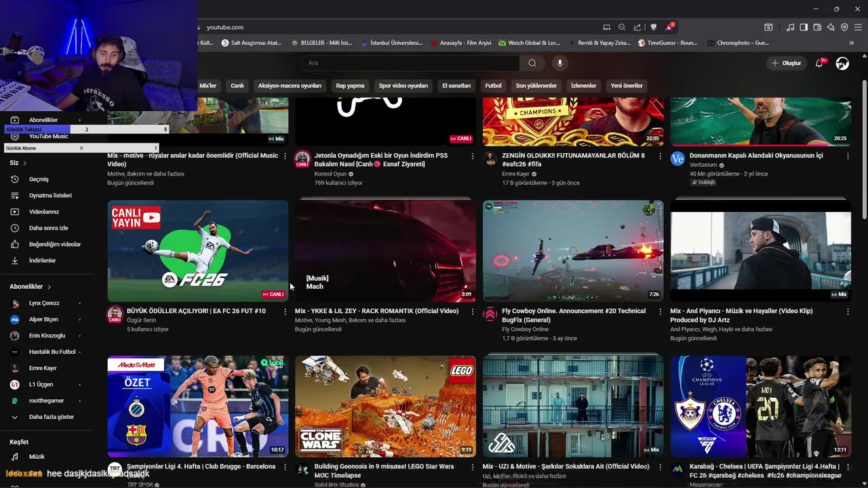Open Özgür Serin channel avatar
868x488 pixels.
coord(115,314)
